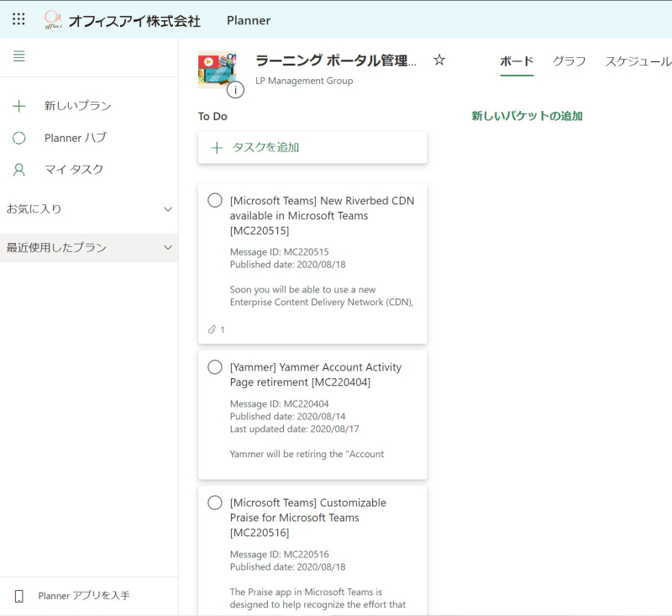Click the お気に入り section label

(34, 209)
